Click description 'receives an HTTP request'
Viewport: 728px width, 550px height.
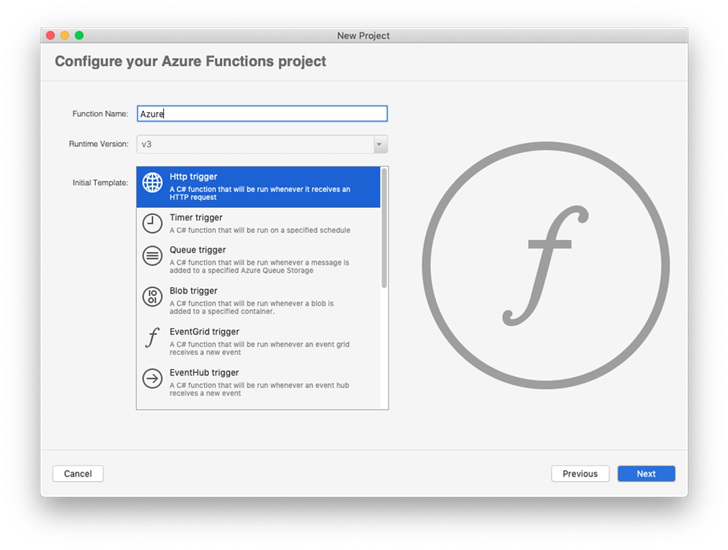(x=260, y=193)
